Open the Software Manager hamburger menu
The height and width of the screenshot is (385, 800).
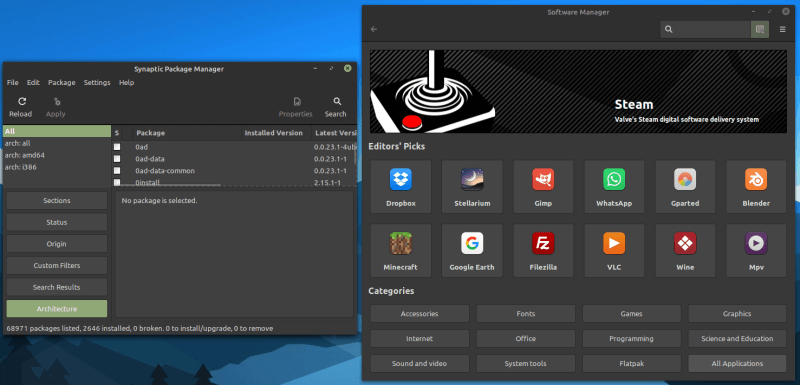(x=783, y=30)
